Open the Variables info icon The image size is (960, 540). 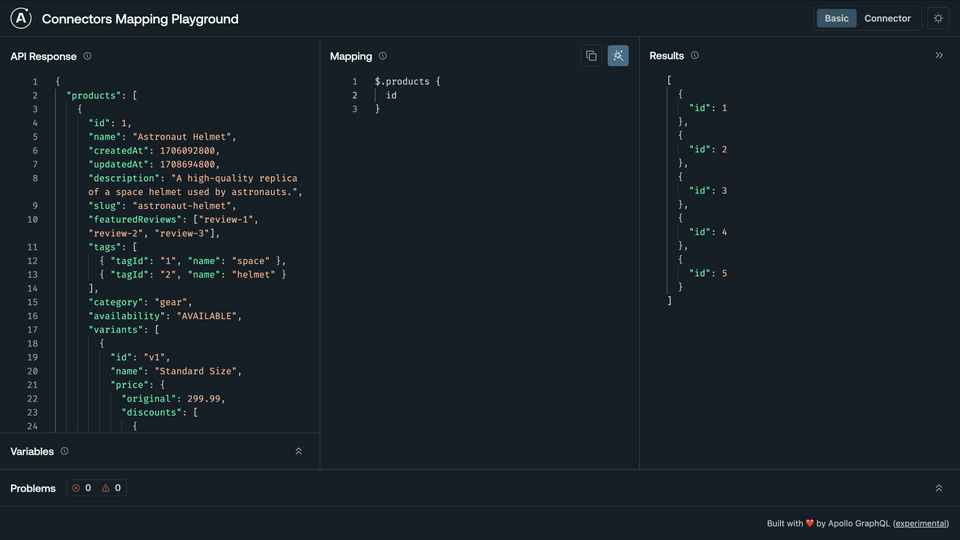(64, 451)
